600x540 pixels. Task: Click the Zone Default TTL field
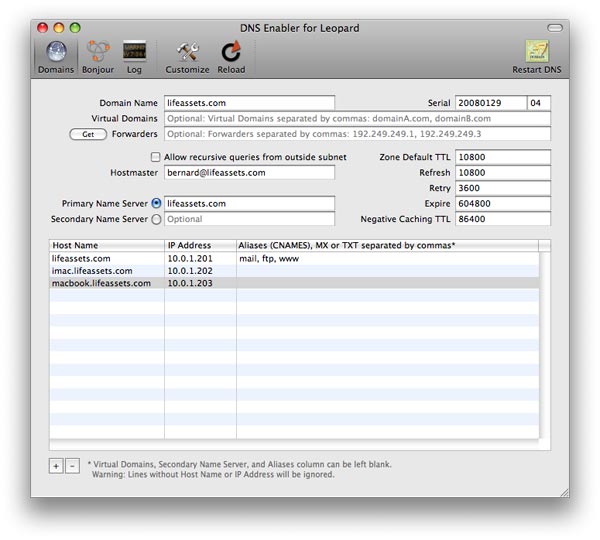click(x=503, y=157)
